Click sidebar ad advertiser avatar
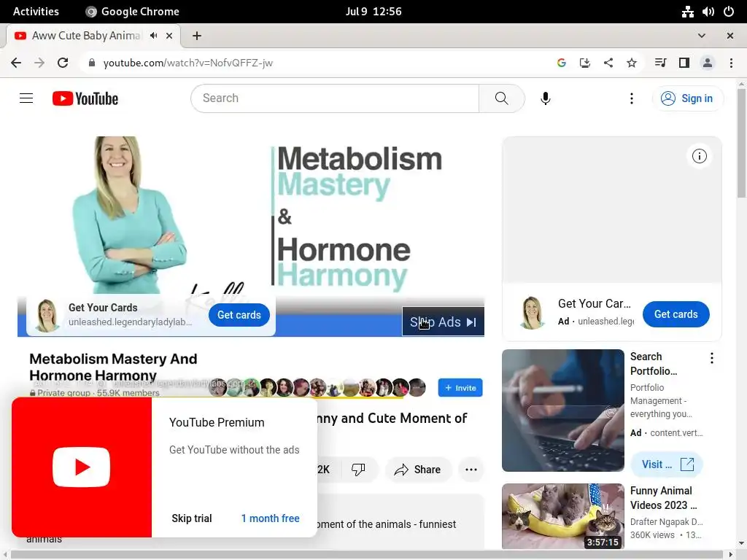 coord(532,313)
